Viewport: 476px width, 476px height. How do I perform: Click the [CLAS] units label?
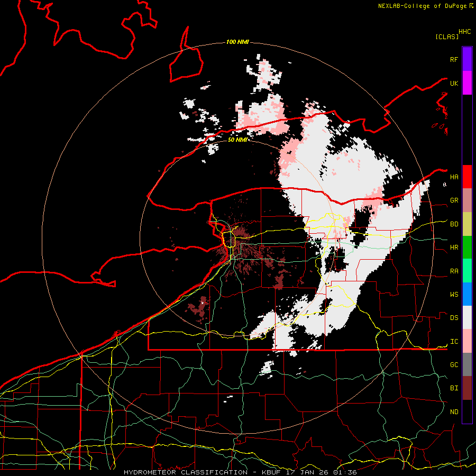(x=447, y=37)
